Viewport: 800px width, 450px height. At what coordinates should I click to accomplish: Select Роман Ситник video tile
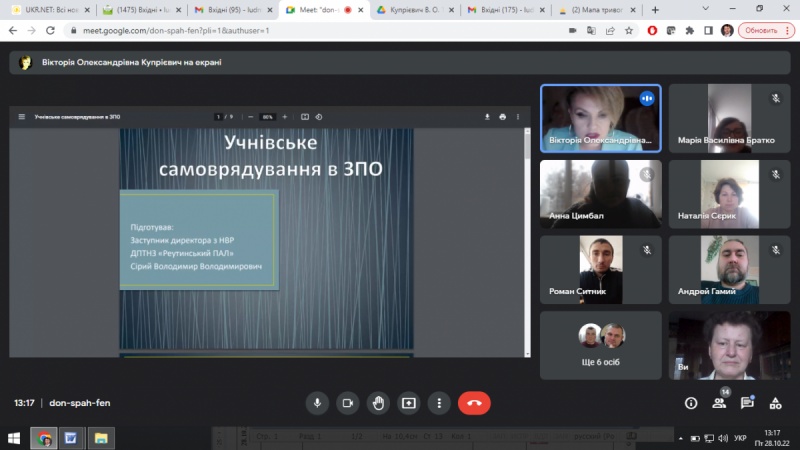point(601,269)
